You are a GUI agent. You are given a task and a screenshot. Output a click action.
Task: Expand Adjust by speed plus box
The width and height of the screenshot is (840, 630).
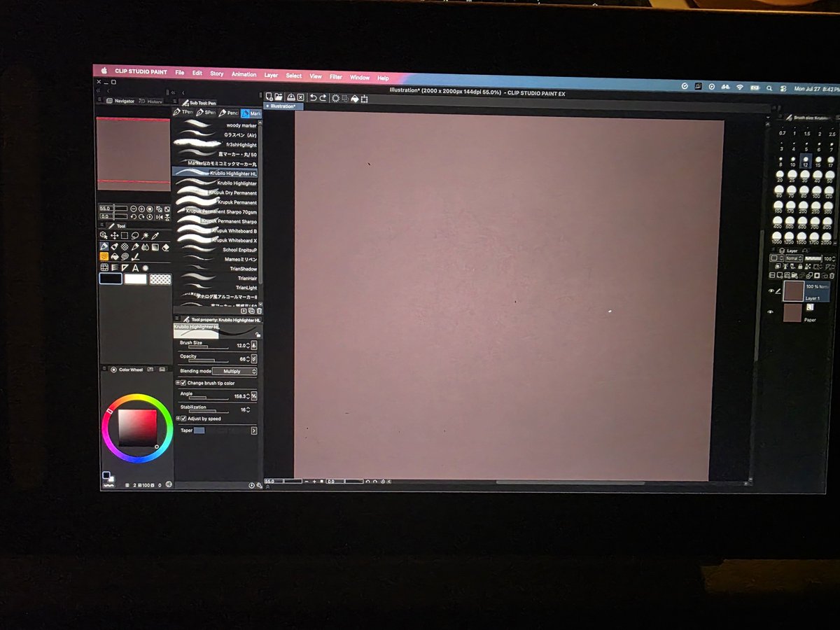tap(178, 419)
